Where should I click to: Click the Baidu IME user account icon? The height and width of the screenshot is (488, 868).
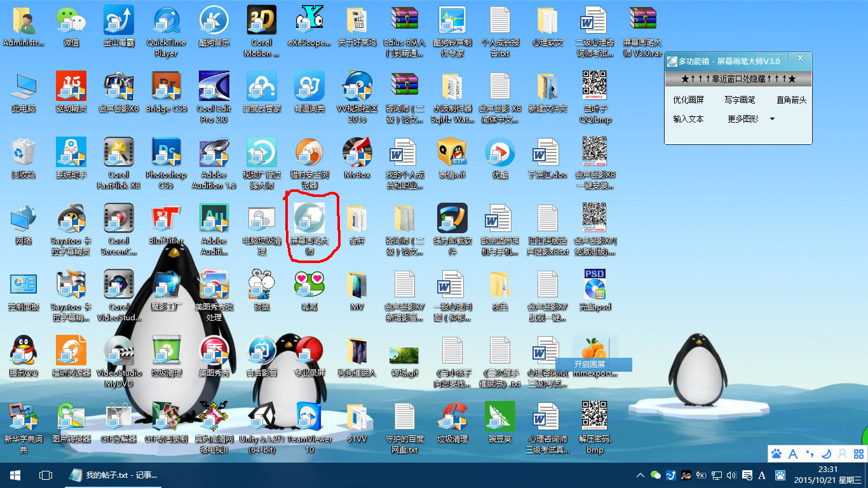(843, 454)
